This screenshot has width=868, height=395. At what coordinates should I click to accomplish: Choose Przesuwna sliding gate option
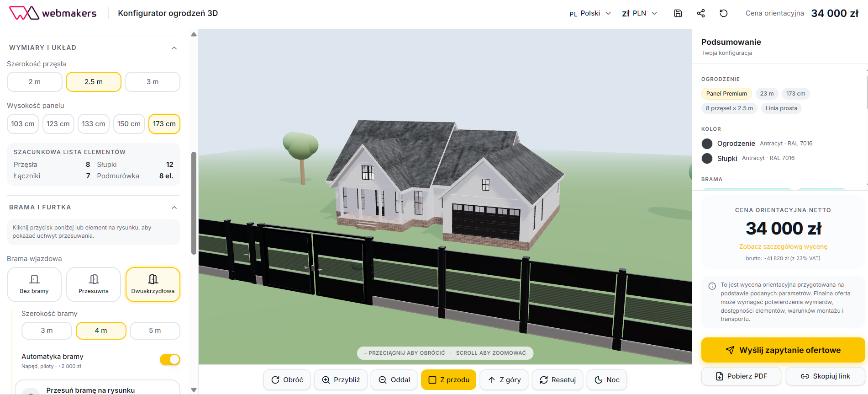[x=94, y=284]
